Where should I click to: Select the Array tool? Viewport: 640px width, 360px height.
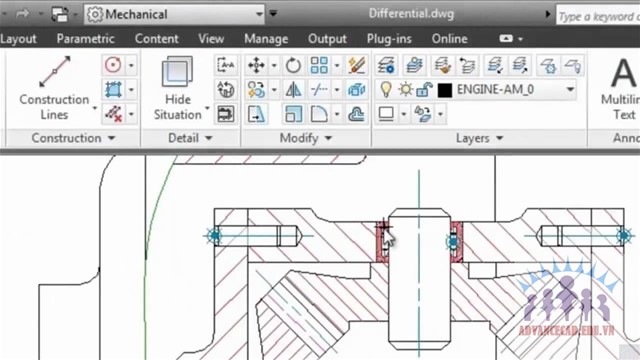319,65
